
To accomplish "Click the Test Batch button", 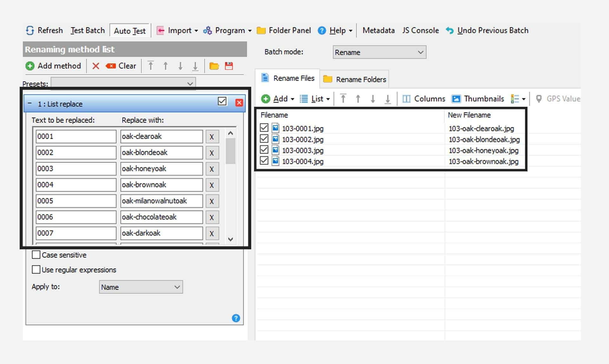I will pyautogui.click(x=88, y=30).
